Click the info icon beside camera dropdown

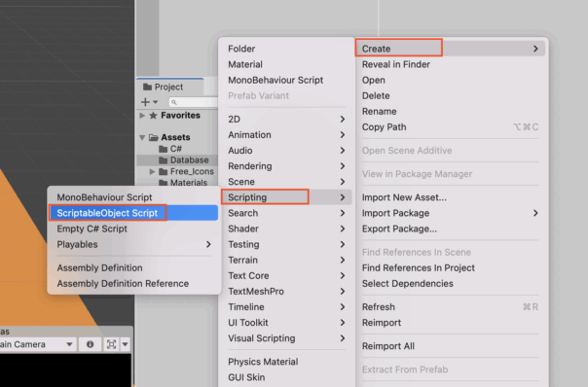(x=90, y=344)
